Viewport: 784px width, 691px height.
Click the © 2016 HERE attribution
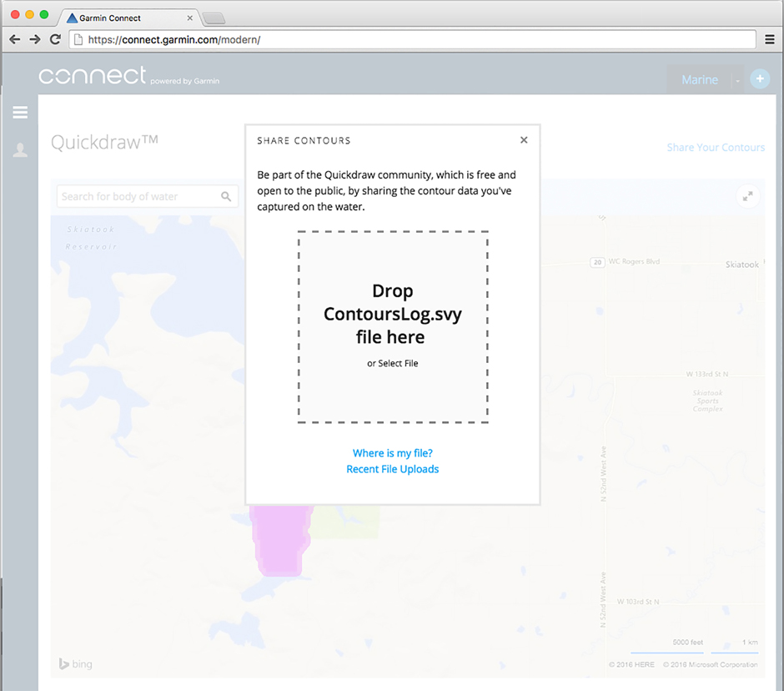631,664
